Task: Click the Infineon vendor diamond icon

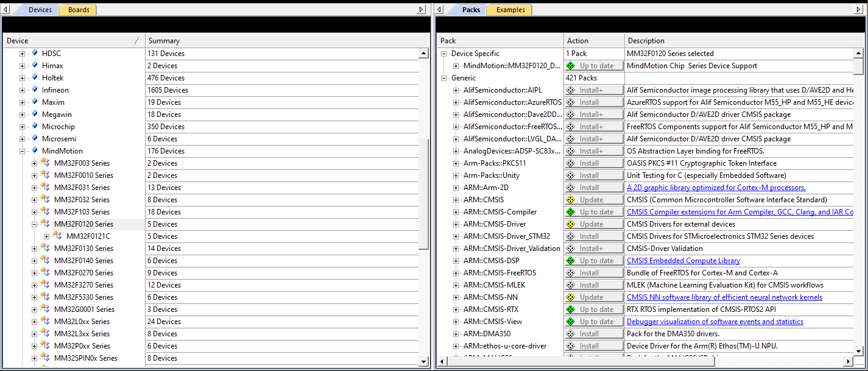Action: [x=35, y=90]
